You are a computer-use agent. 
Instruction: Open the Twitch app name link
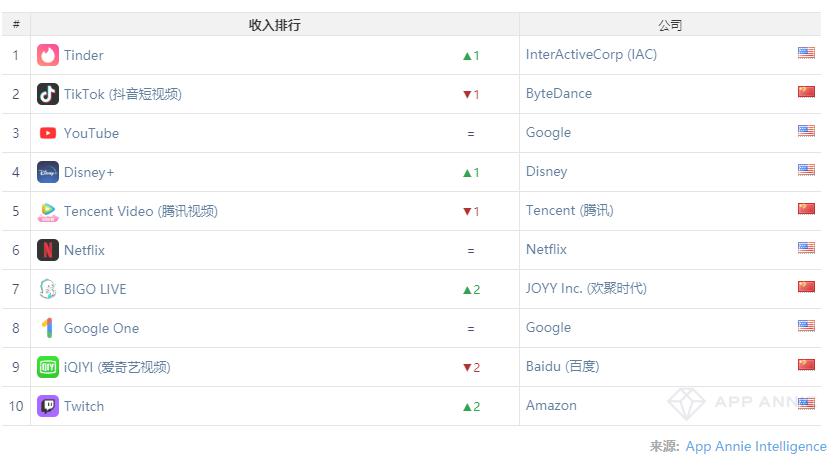(x=84, y=406)
